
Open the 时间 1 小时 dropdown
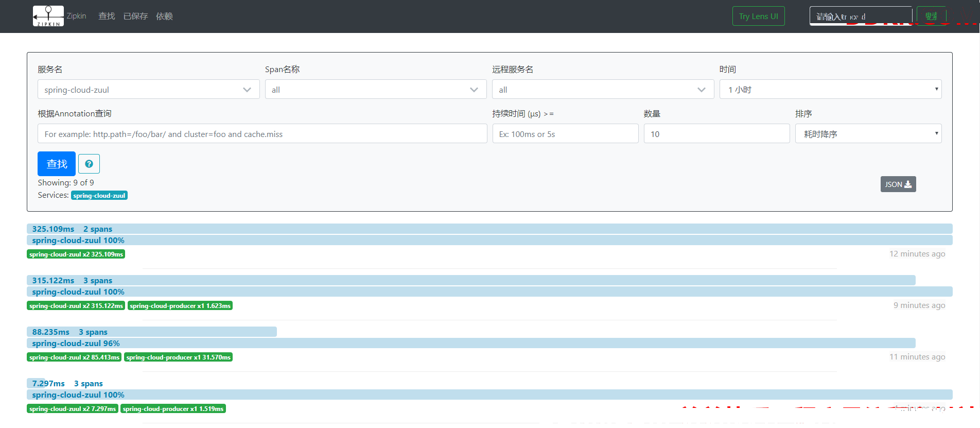[x=830, y=89]
